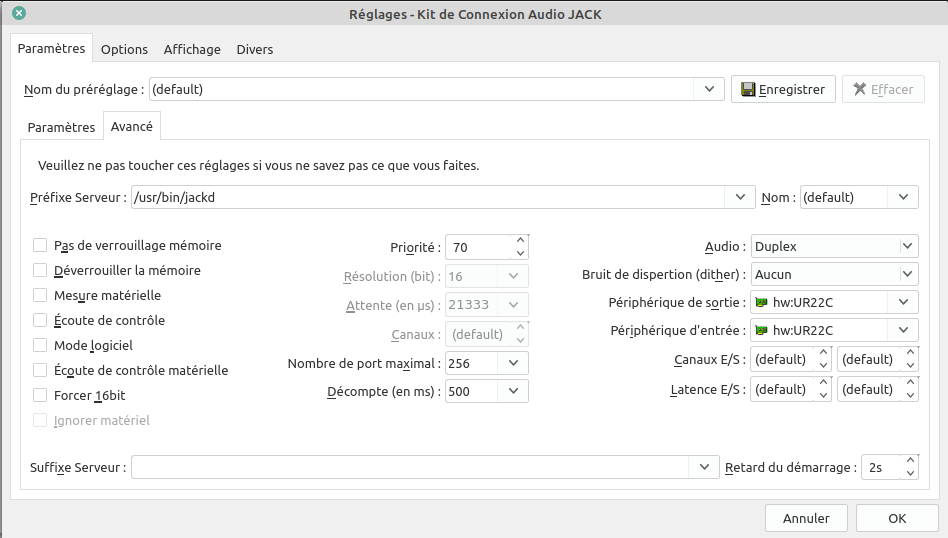The height and width of the screenshot is (538, 948).
Task: Open the Affichage tab
Action: (192, 49)
